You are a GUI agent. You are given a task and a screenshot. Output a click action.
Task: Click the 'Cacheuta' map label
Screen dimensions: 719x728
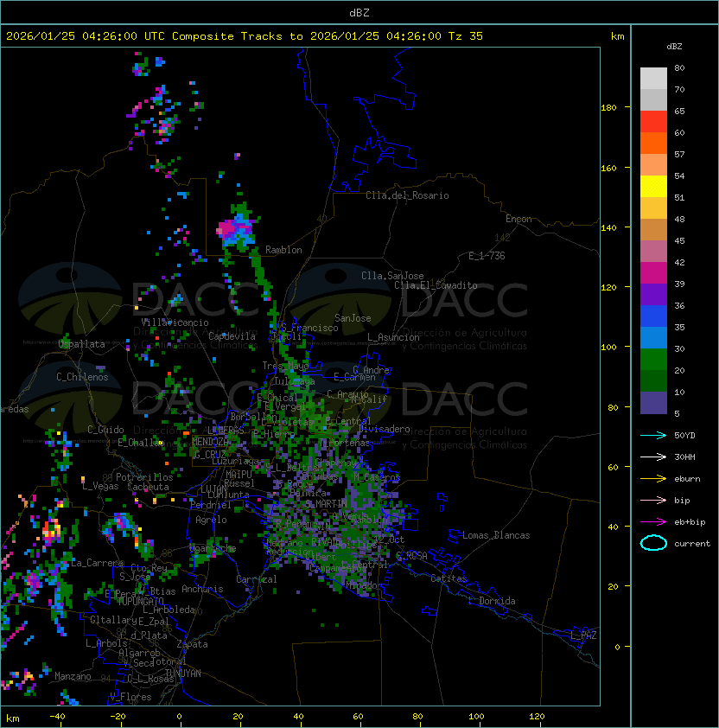point(148,487)
